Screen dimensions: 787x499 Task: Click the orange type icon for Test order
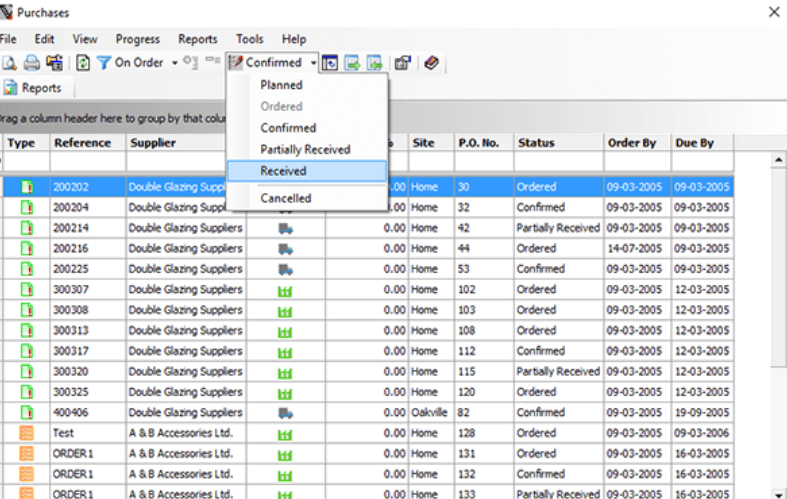tap(26, 433)
